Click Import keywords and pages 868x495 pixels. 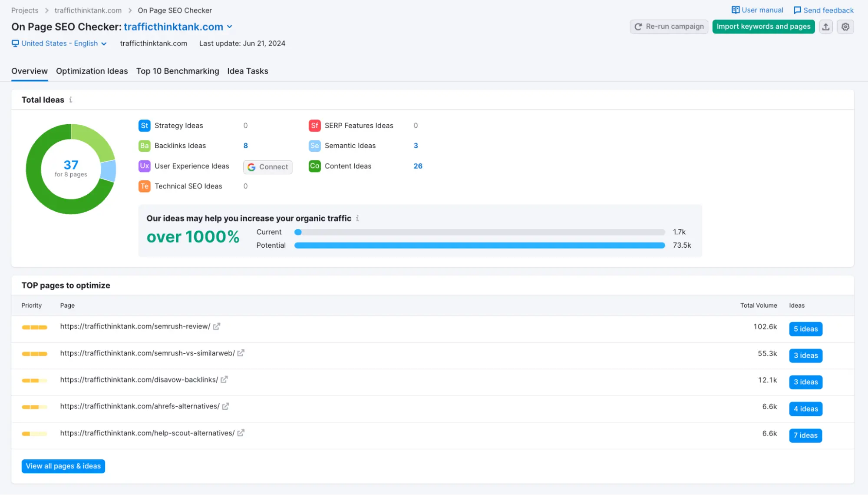coord(763,27)
